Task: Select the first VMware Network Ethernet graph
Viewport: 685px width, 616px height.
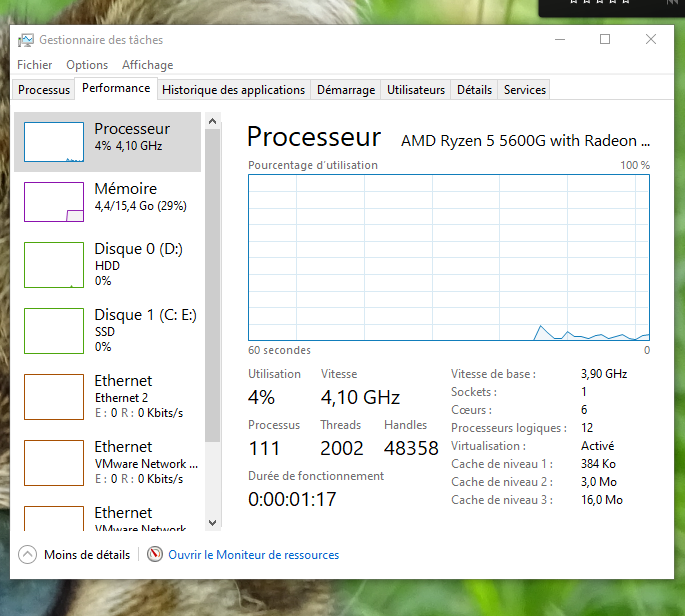Action: pos(54,463)
